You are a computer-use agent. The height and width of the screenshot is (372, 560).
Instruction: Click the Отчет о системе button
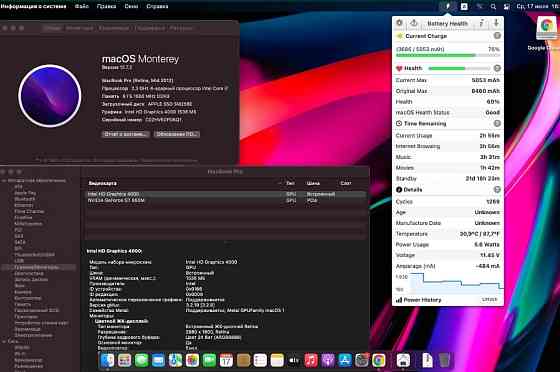pos(126,134)
